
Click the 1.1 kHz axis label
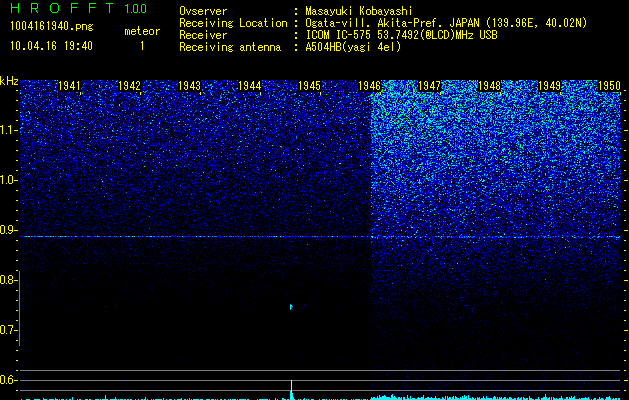coord(8,130)
